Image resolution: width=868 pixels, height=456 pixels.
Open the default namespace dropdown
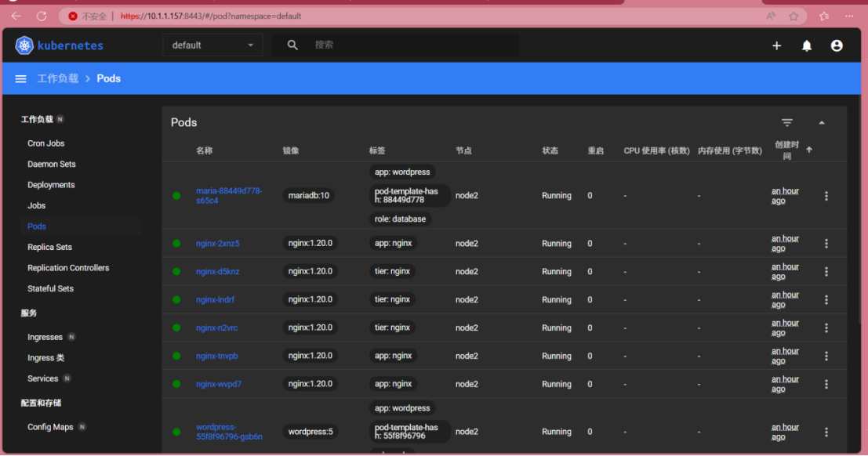click(x=212, y=45)
